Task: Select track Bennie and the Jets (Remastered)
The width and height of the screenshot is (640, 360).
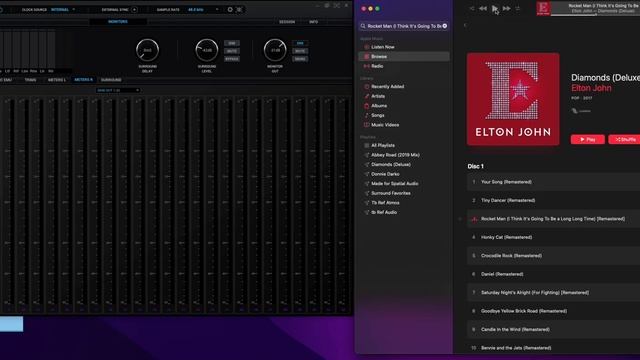Action: pos(553,348)
